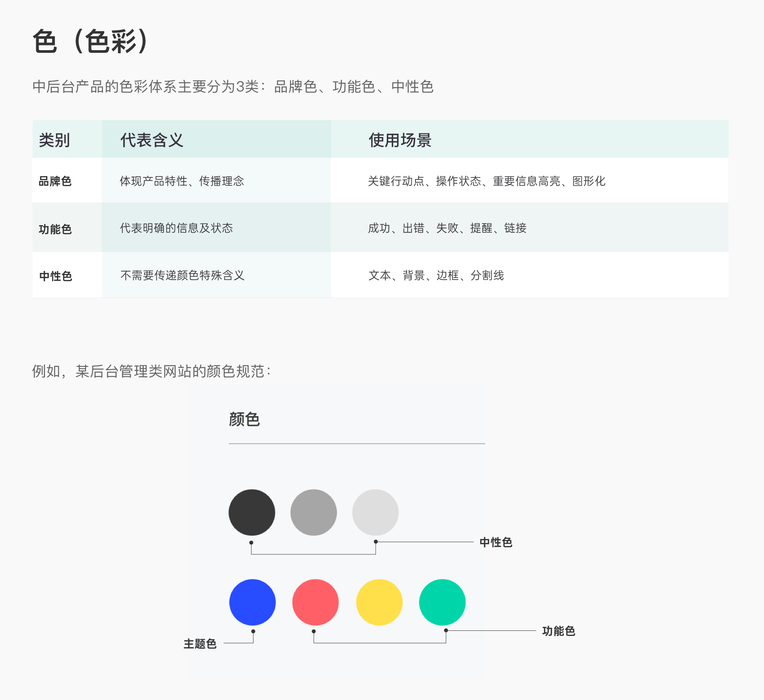Click the 代表含义 column header
The image size is (764, 700).
(152, 140)
